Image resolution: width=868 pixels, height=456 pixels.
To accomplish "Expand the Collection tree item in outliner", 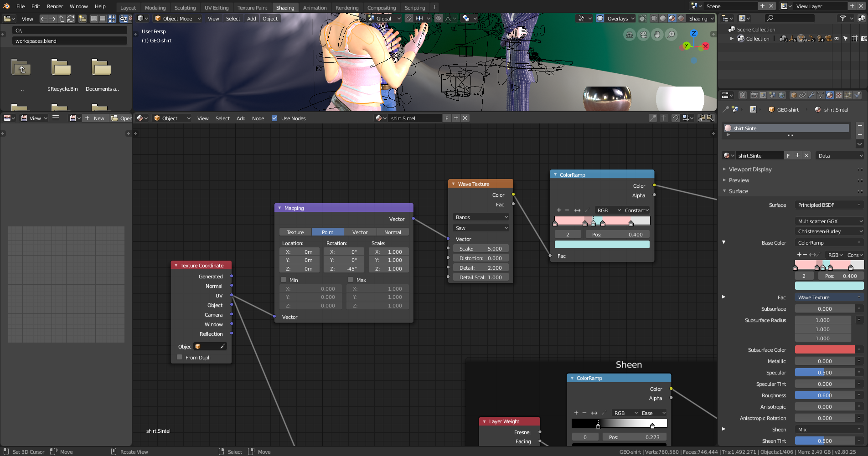I will point(732,39).
